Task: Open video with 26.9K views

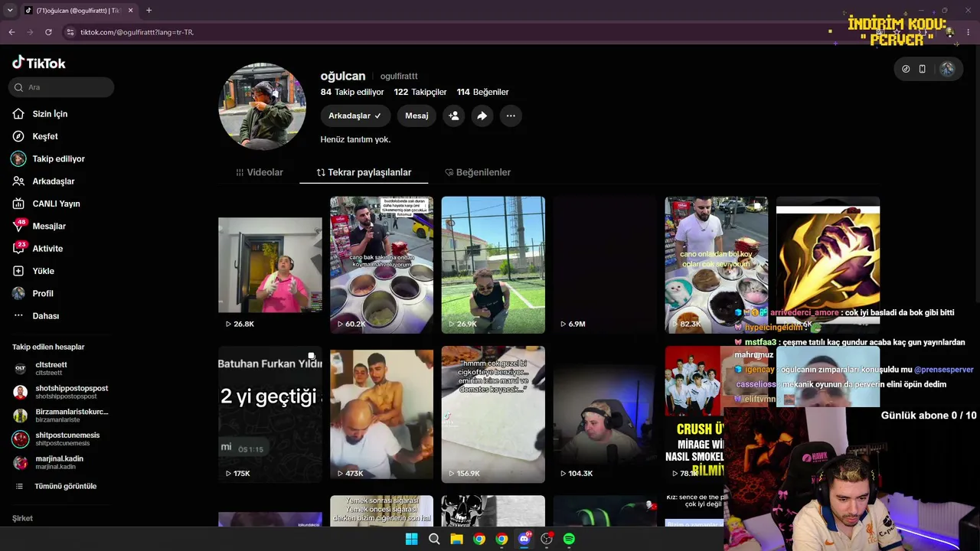Action: pos(493,265)
